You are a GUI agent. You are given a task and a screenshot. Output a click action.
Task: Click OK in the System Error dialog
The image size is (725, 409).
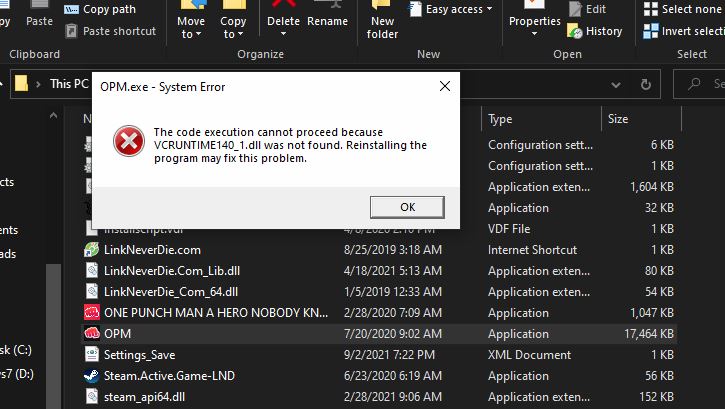click(407, 207)
